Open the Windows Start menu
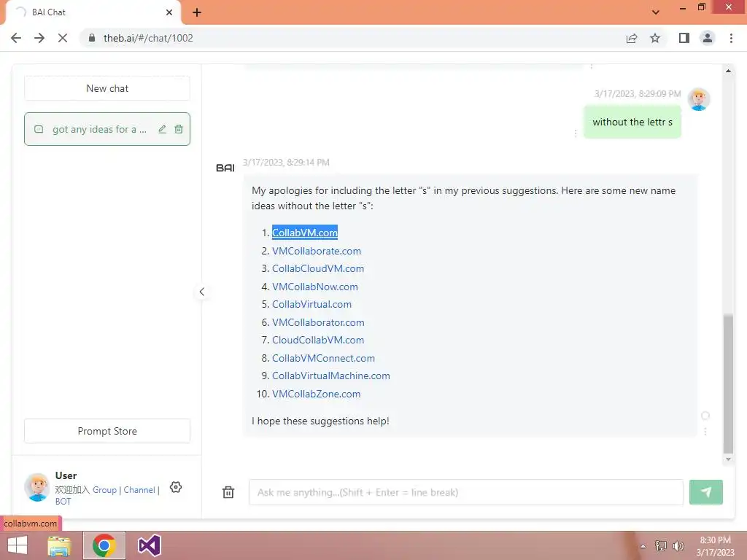The width and height of the screenshot is (747, 560). [x=18, y=545]
